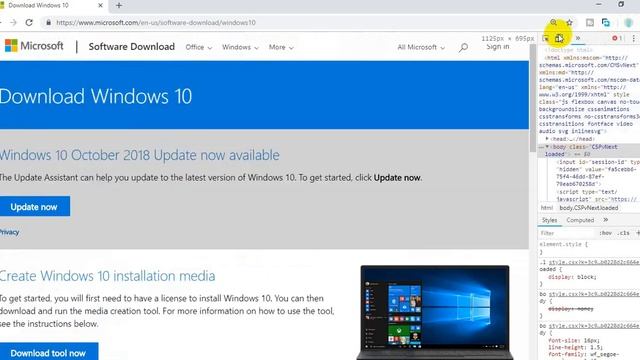Click the gray square extension icon
The image size is (640, 360).
(x=590, y=22)
